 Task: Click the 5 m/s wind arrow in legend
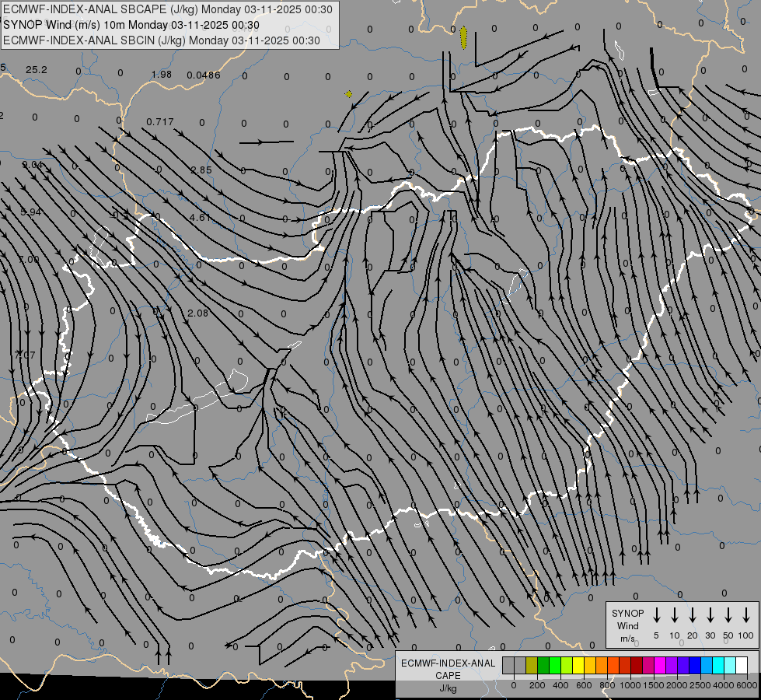[657, 615]
